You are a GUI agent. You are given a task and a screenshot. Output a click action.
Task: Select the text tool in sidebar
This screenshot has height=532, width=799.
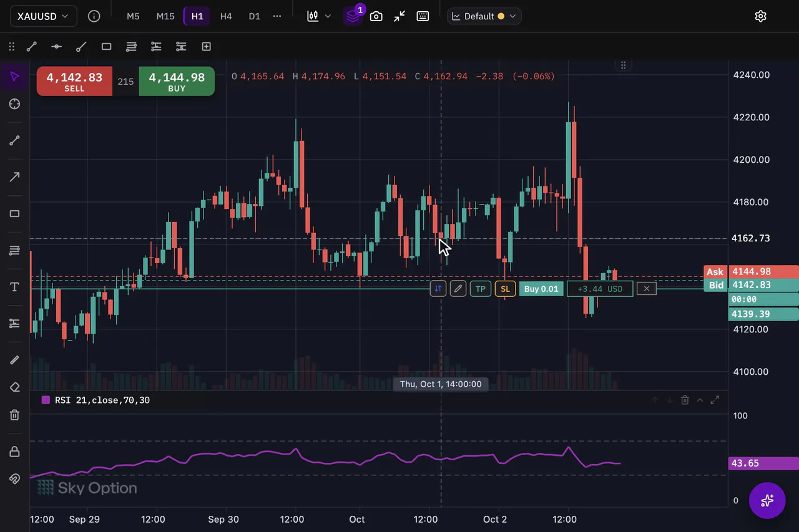15,286
